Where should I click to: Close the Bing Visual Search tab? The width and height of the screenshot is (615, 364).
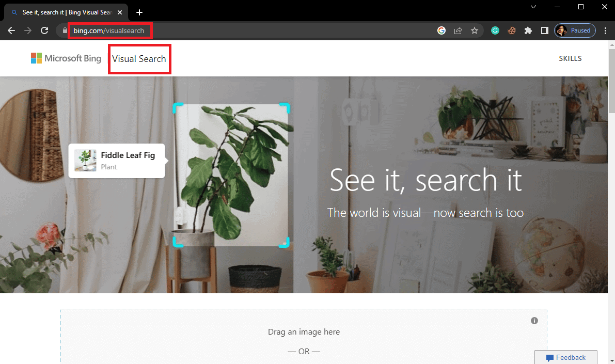point(120,12)
